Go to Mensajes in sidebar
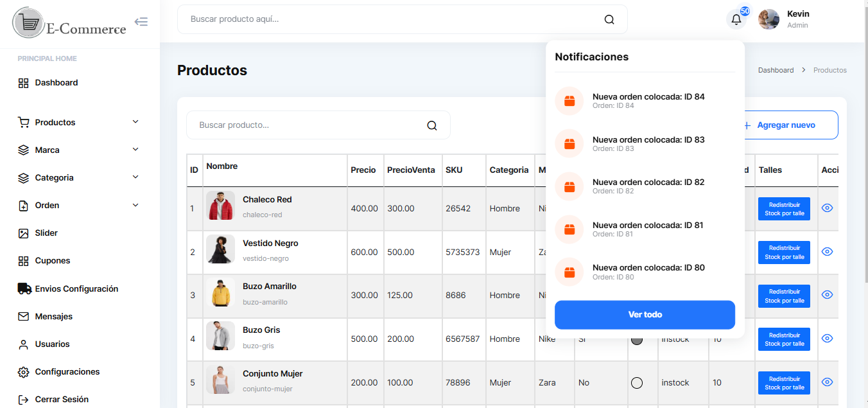 point(53,317)
